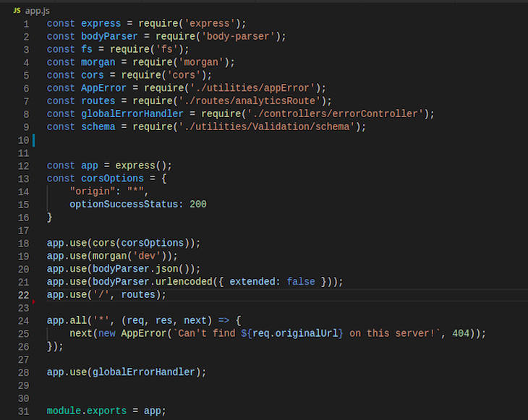Click bodyParser.json() on line 20
528x420 pixels.
(x=141, y=269)
